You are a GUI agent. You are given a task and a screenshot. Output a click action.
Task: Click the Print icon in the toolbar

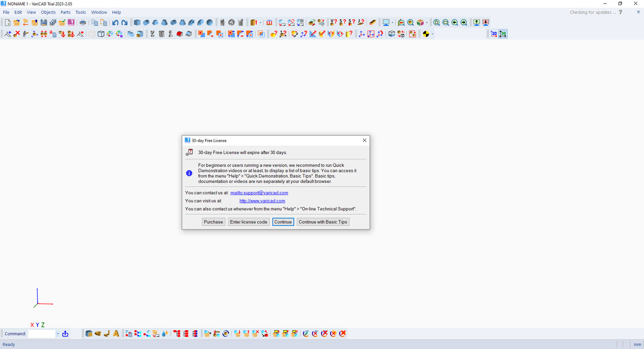82,23
